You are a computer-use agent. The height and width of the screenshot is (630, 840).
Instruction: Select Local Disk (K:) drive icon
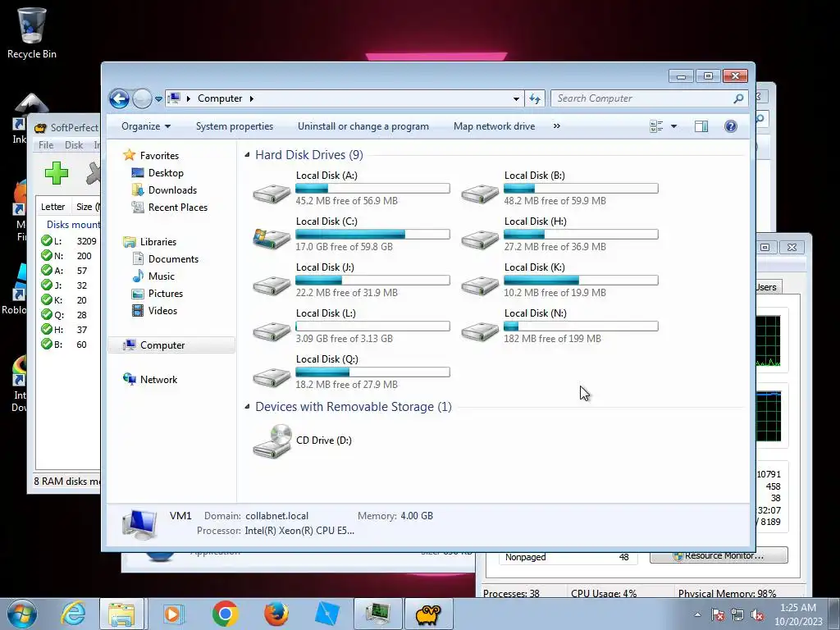click(480, 285)
